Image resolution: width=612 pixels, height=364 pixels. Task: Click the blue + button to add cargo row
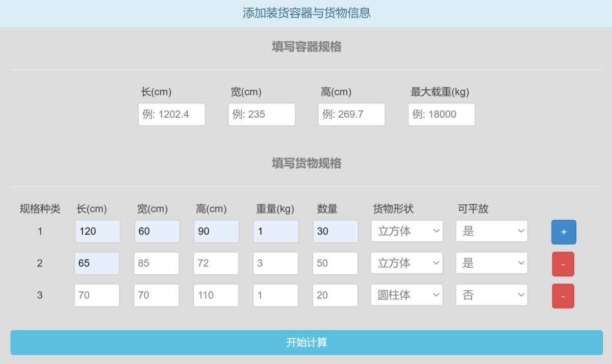point(564,232)
